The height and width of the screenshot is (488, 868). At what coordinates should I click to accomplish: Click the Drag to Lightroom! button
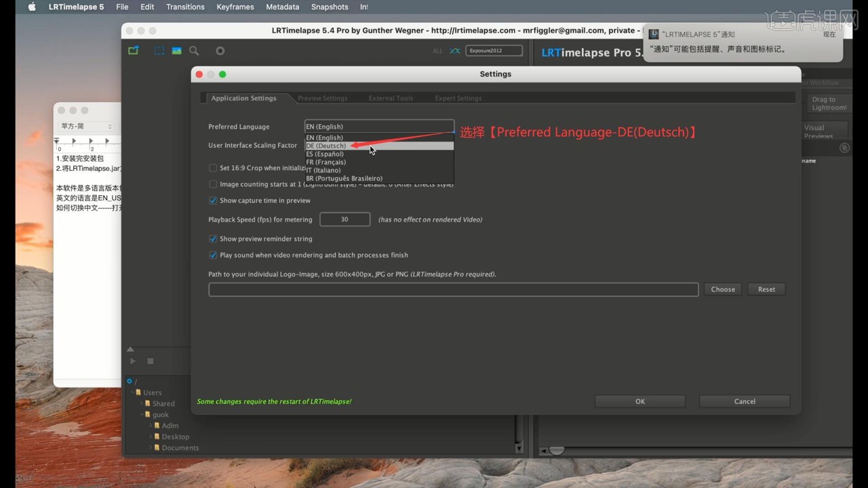[829, 103]
